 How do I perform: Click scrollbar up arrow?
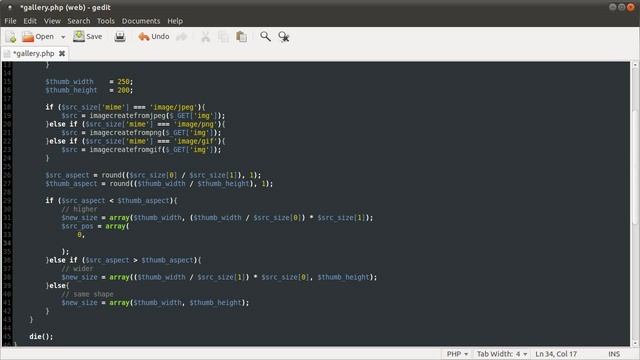[x=635, y=65]
